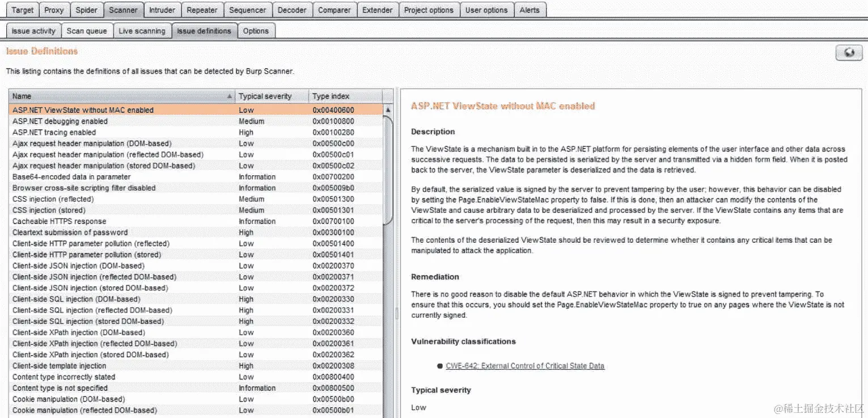The height and width of the screenshot is (418, 868).
Task: Open the Decoder tab
Action: [x=292, y=10]
